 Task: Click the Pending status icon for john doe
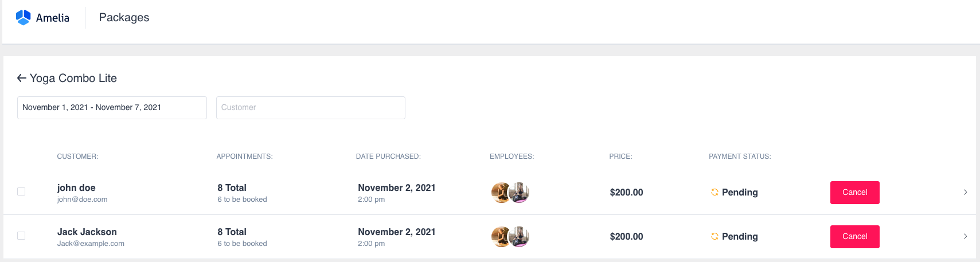pos(714,192)
